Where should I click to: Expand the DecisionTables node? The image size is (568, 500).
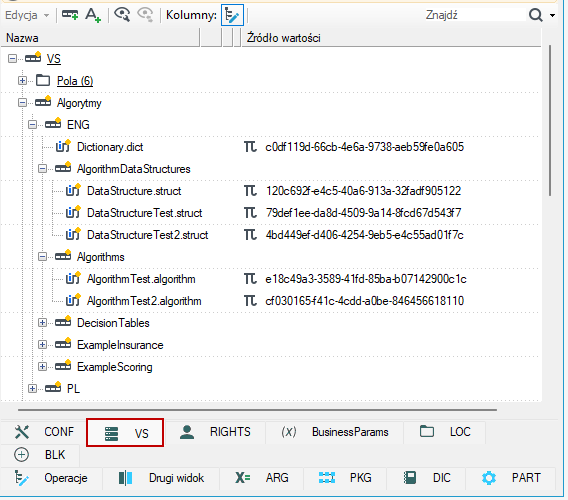[x=42, y=322]
